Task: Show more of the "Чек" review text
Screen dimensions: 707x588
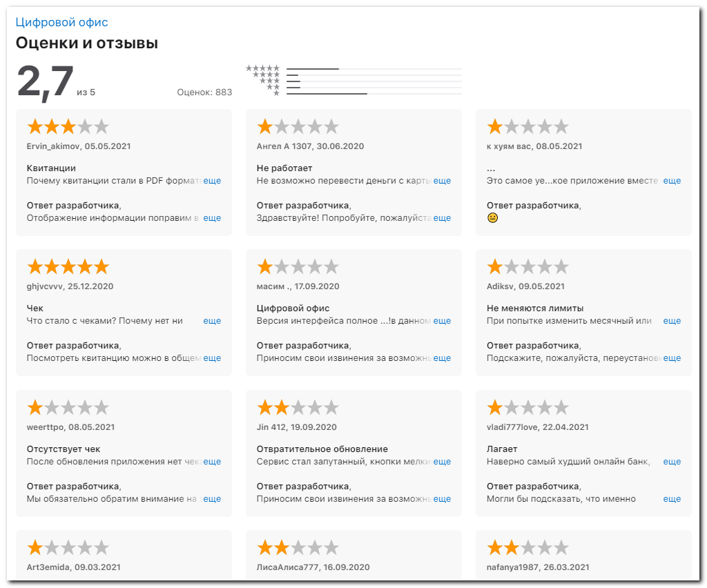Action: click(212, 321)
